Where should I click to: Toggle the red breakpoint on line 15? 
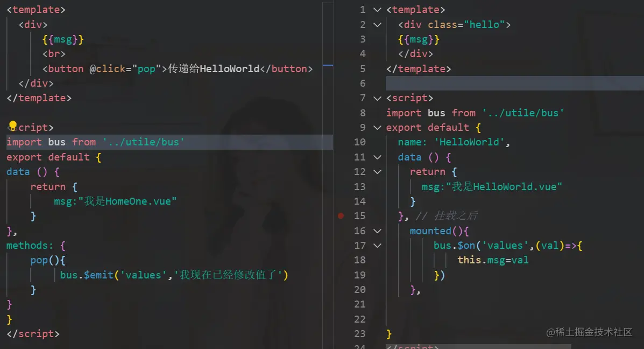[341, 215]
